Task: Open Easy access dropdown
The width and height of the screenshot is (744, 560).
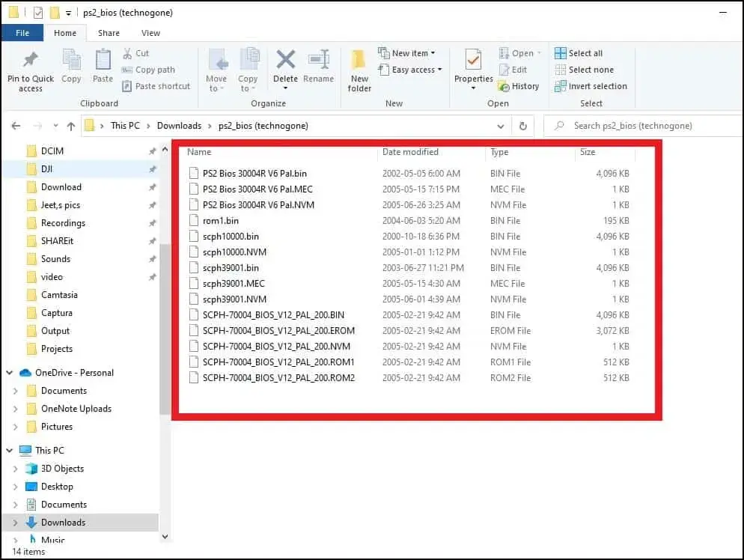Action: point(410,70)
